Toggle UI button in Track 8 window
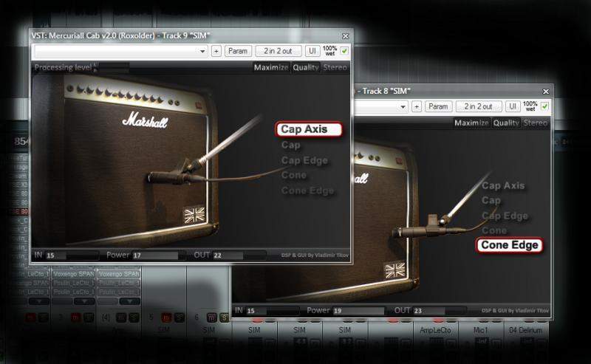 [513, 106]
